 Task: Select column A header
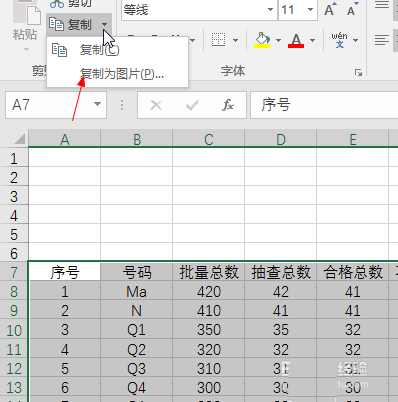coord(65,139)
